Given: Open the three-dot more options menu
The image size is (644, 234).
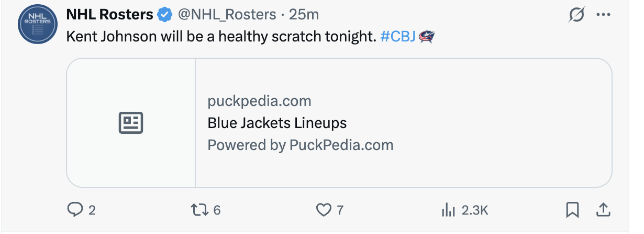Looking at the screenshot, I should [603, 15].
